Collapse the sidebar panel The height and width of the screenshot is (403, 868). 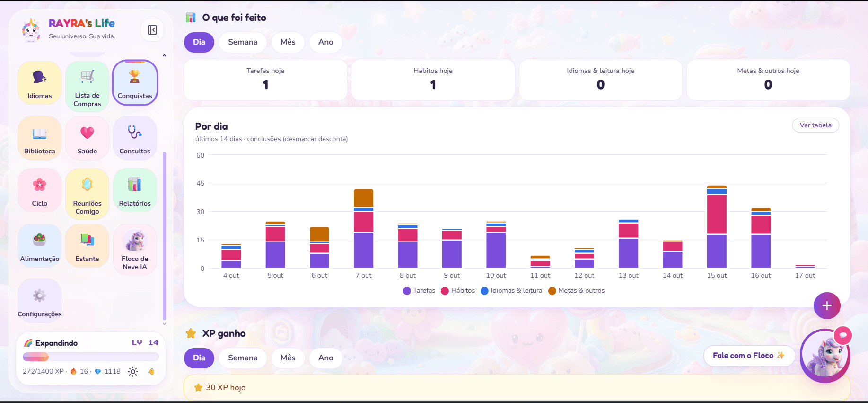[x=152, y=30]
